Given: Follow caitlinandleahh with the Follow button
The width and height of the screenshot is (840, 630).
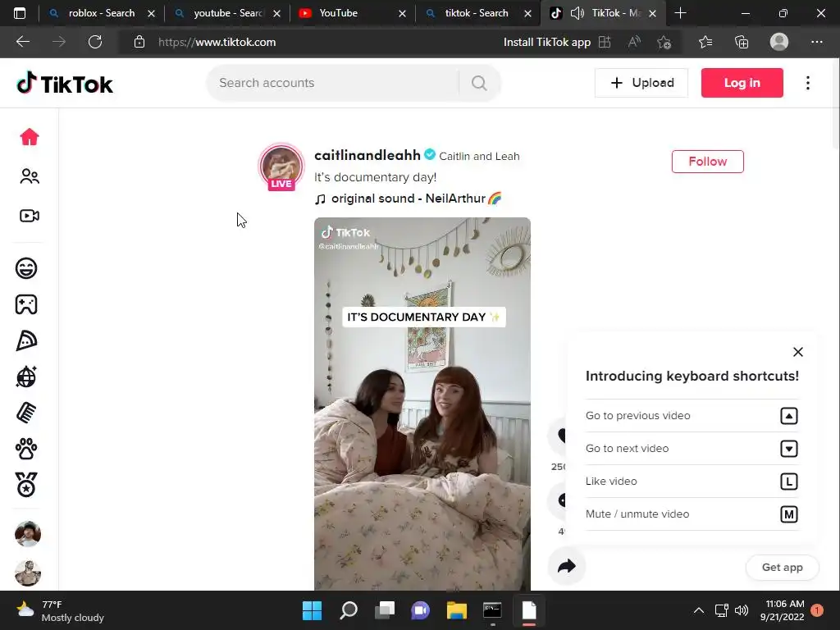Looking at the screenshot, I should point(708,162).
